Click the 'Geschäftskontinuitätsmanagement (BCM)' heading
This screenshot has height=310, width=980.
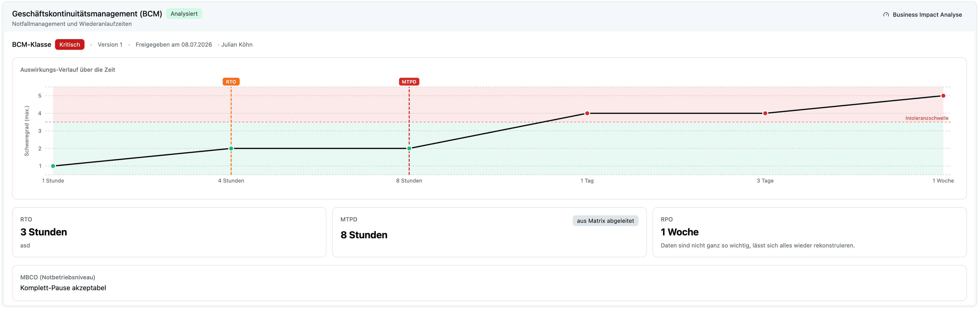pos(87,14)
